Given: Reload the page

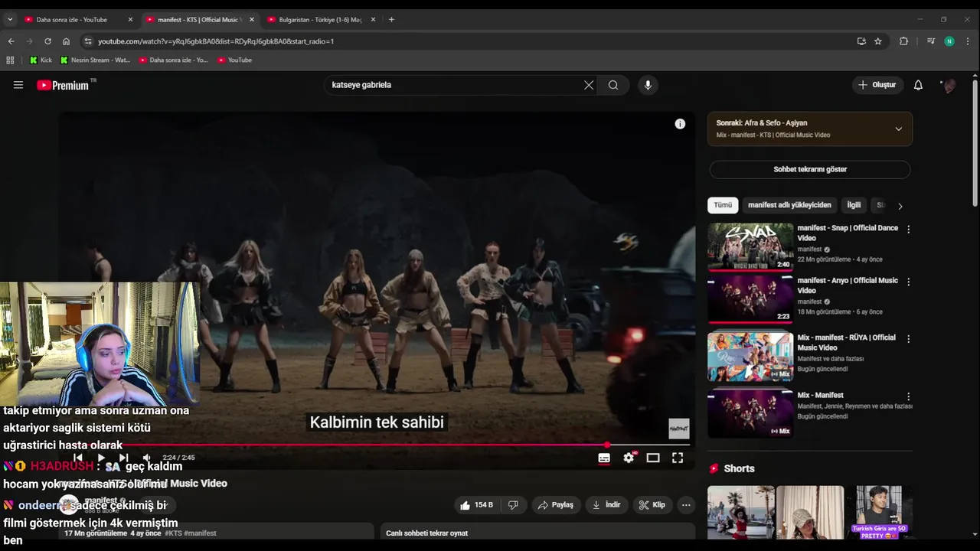Looking at the screenshot, I should (x=47, y=41).
